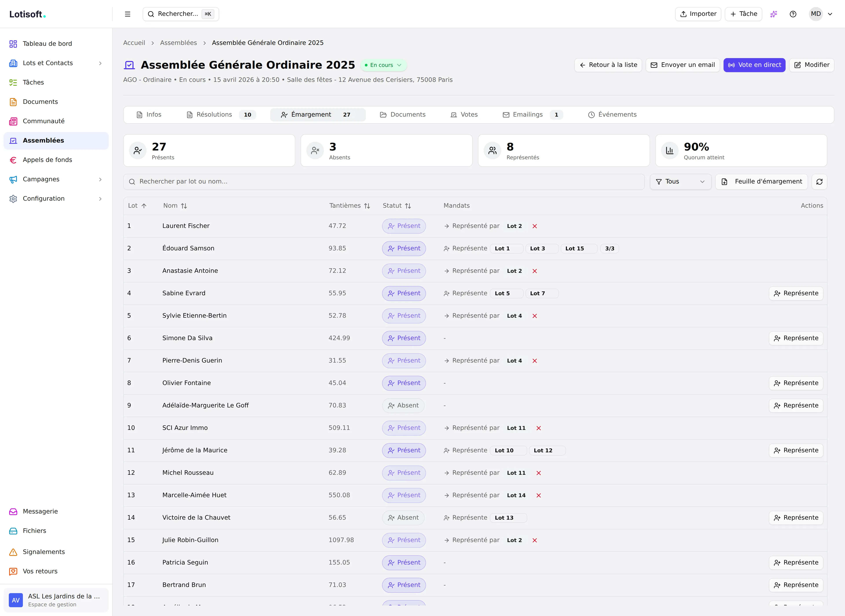Switch to the Résolutions tab
This screenshot has height=616, width=845.
[x=222, y=115]
